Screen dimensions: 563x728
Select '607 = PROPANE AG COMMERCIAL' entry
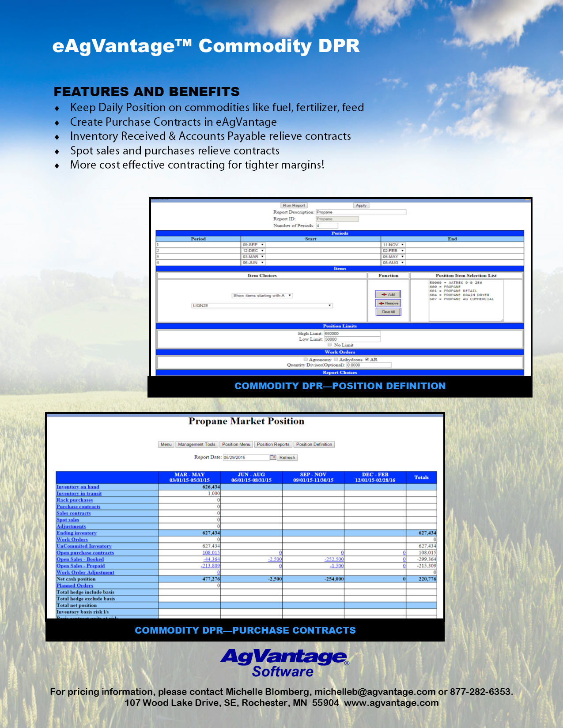point(462,299)
